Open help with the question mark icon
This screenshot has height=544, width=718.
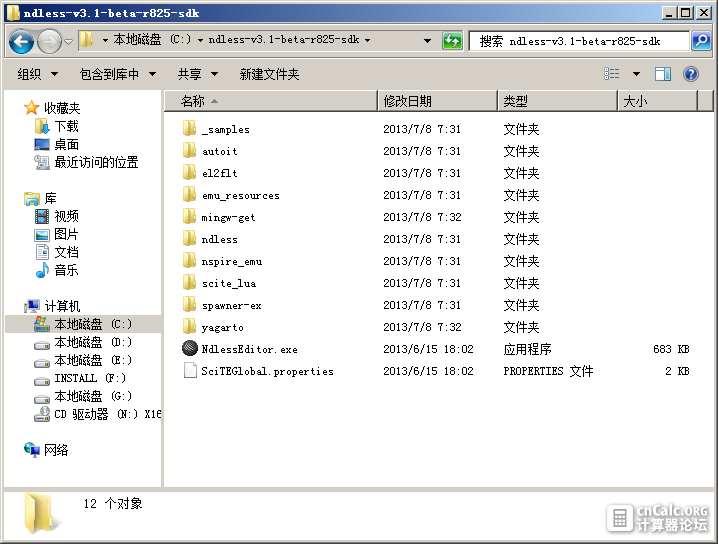point(691,74)
